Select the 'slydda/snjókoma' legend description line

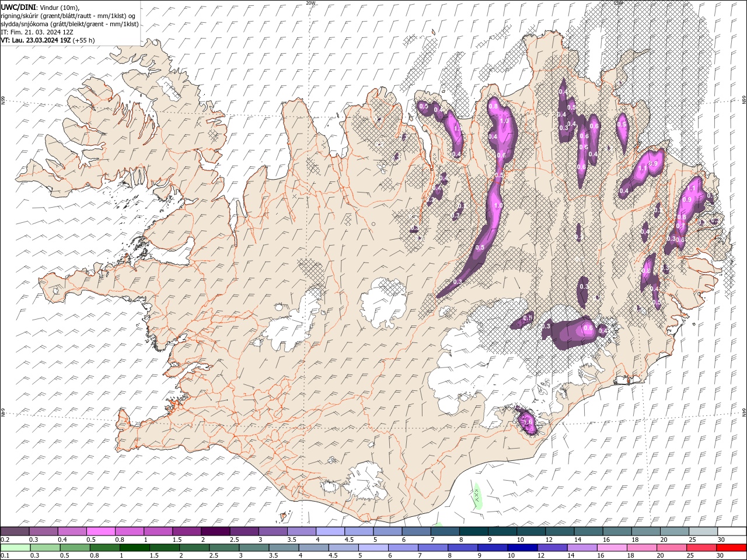(69, 24)
